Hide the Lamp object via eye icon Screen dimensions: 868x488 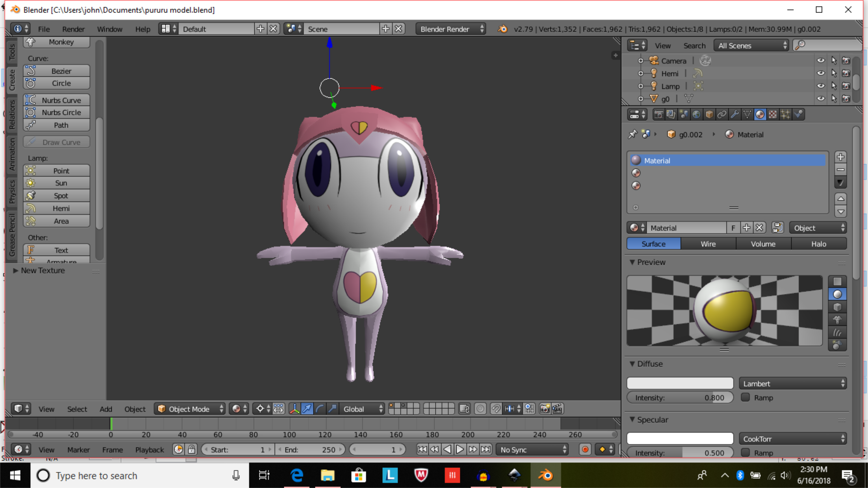tap(821, 86)
